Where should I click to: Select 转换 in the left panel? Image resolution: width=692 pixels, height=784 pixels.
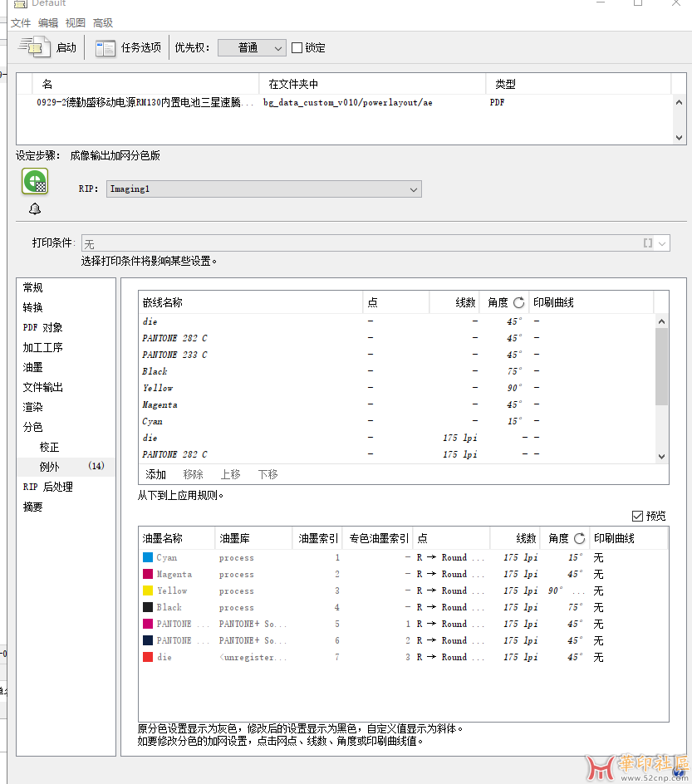tap(66, 307)
